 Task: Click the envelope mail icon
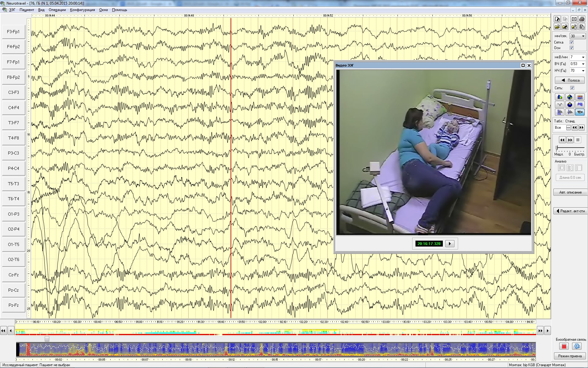point(574,19)
